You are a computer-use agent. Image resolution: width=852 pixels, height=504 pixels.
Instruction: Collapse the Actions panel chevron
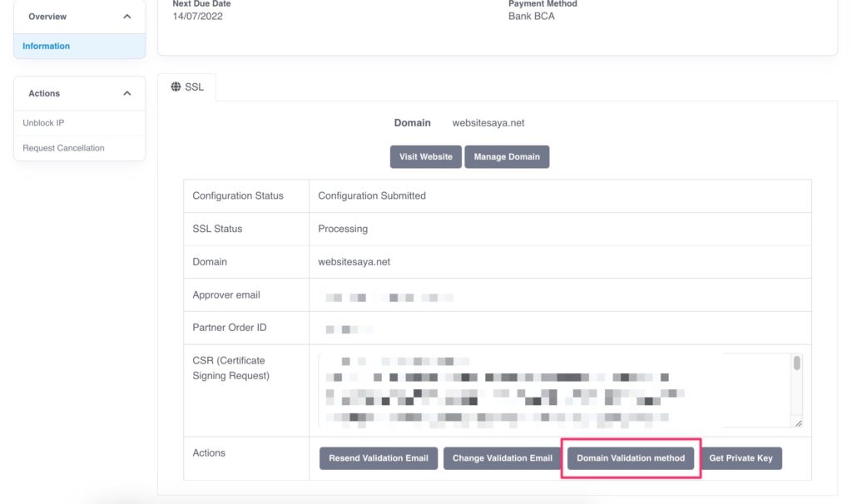click(126, 92)
